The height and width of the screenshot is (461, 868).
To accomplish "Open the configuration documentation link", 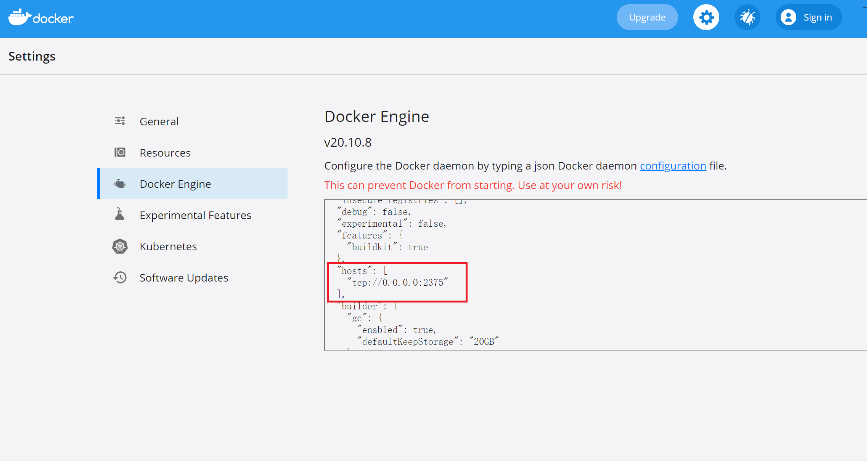I will 673,166.
